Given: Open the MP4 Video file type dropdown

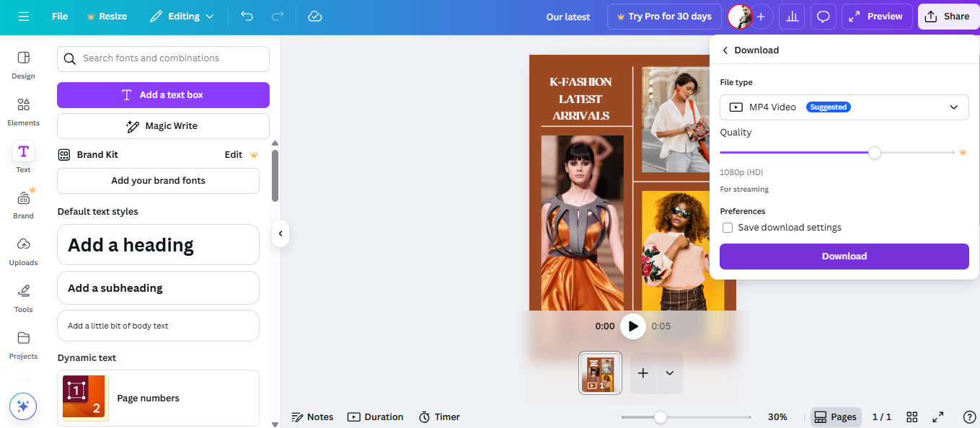Looking at the screenshot, I should [x=844, y=107].
